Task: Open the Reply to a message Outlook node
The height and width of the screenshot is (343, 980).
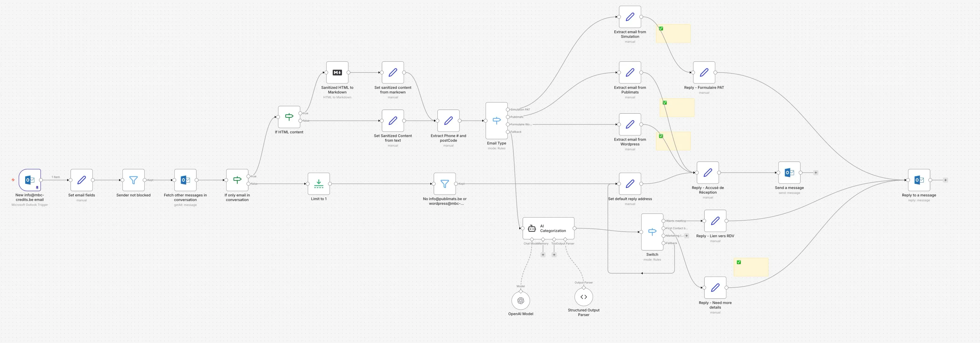Action: coord(919,180)
